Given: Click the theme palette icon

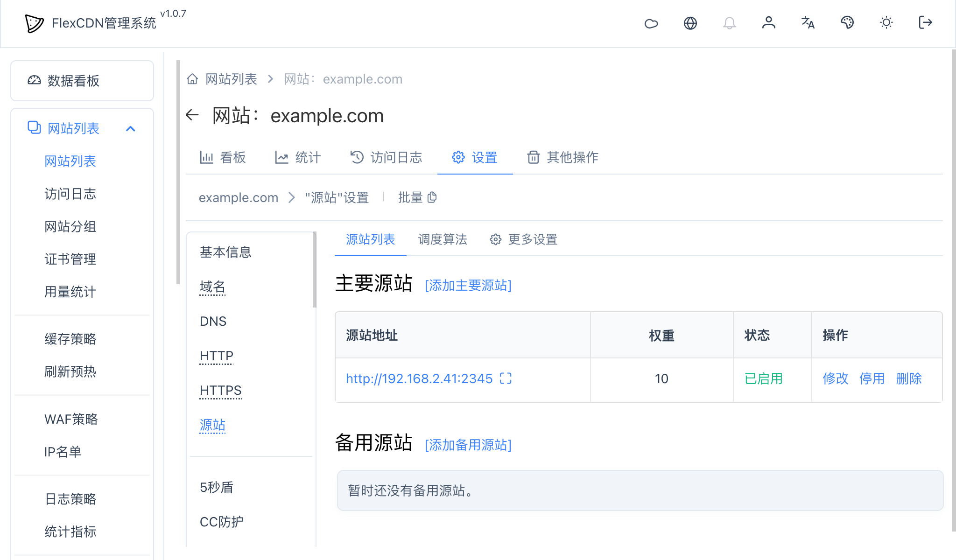Looking at the screenshot, I should coord(847,23).
